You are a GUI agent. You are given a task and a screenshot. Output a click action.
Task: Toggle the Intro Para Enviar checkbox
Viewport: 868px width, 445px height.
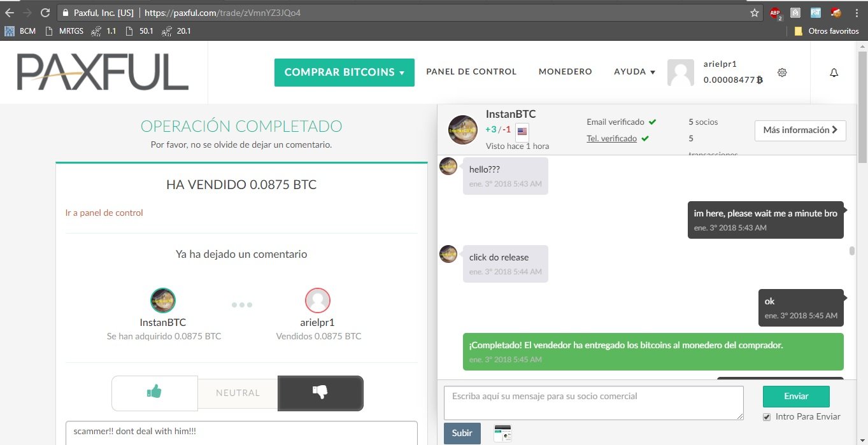tap(767, 417)
